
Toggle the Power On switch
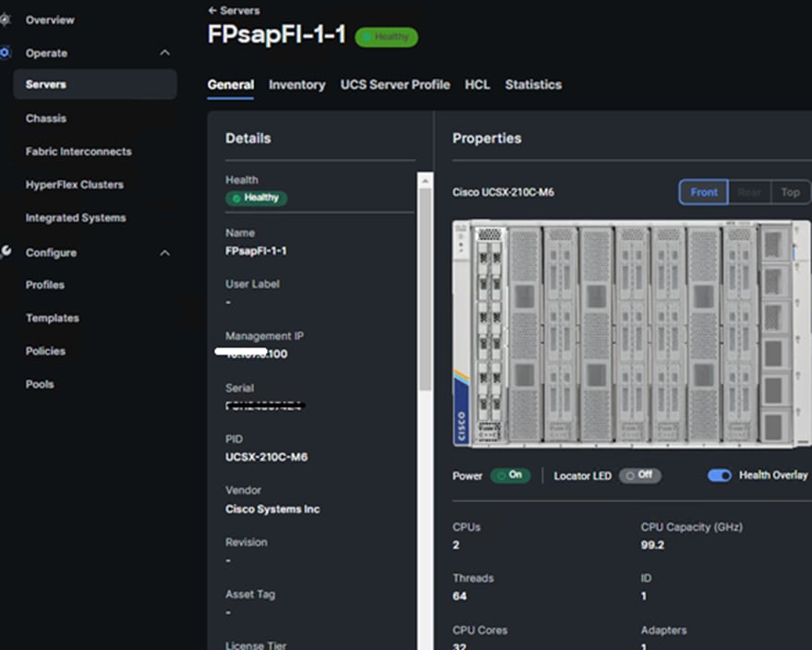tap(510, 475)
